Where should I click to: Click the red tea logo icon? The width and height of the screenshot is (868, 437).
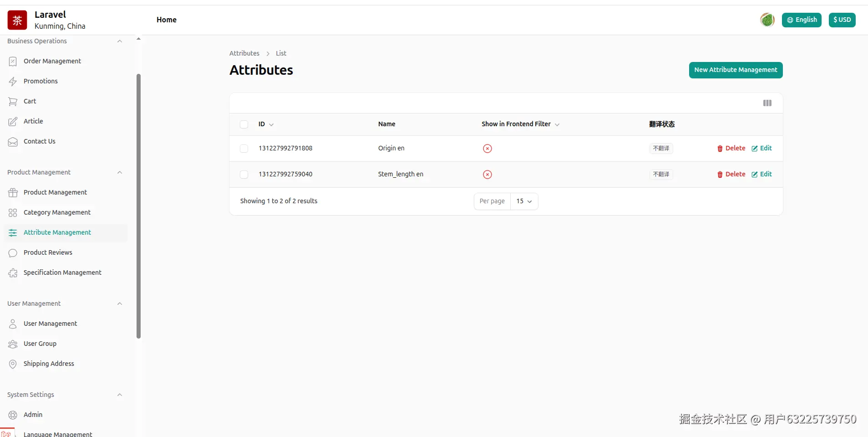17,20
